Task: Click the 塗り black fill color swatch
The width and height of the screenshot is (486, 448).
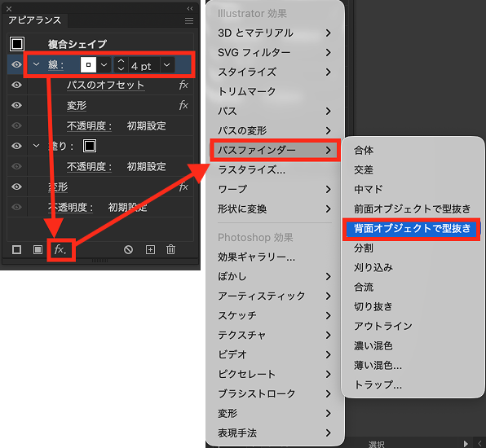Action: click(90, 146)
